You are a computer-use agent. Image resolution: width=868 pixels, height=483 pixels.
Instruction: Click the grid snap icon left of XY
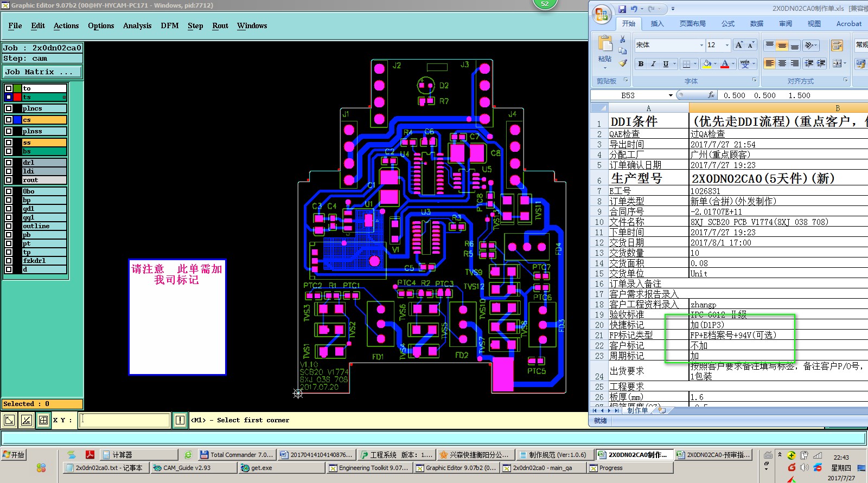(x=43, y=420)
